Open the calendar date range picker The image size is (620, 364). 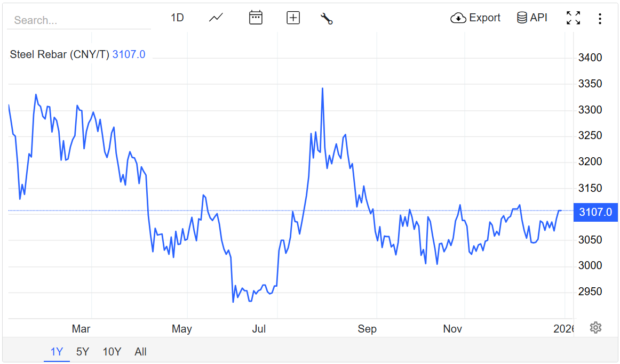point(256,18)
